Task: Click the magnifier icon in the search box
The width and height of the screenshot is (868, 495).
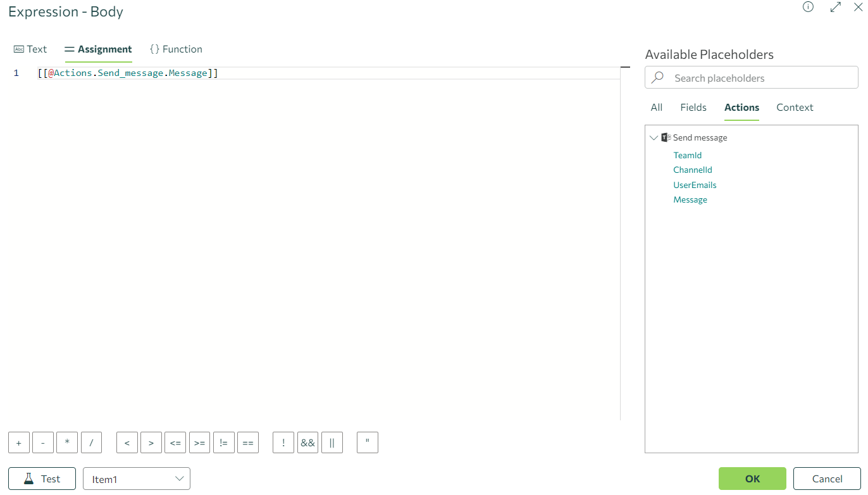Action: tap(658, 78)
